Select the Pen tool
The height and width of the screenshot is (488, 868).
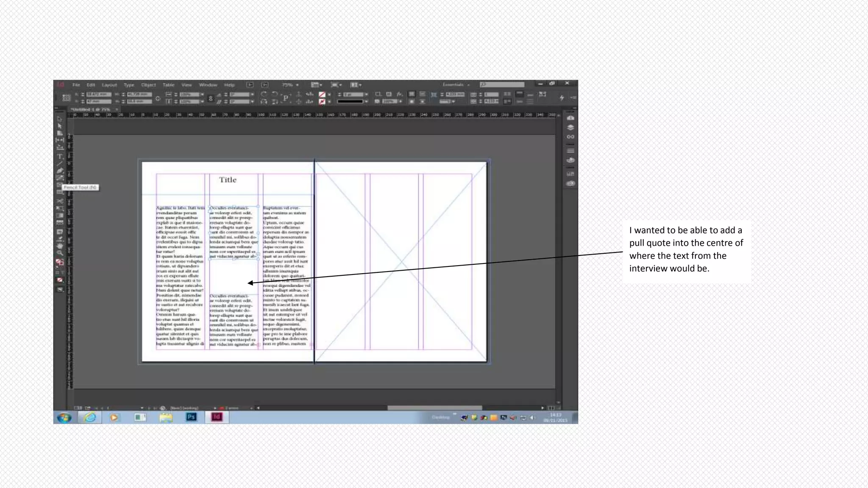pos(60,171)
